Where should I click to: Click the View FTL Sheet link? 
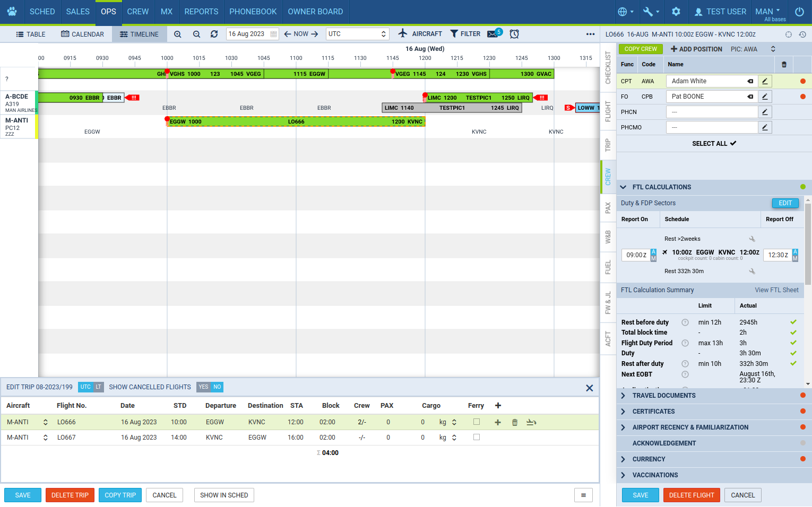click(x=776, y=290)
